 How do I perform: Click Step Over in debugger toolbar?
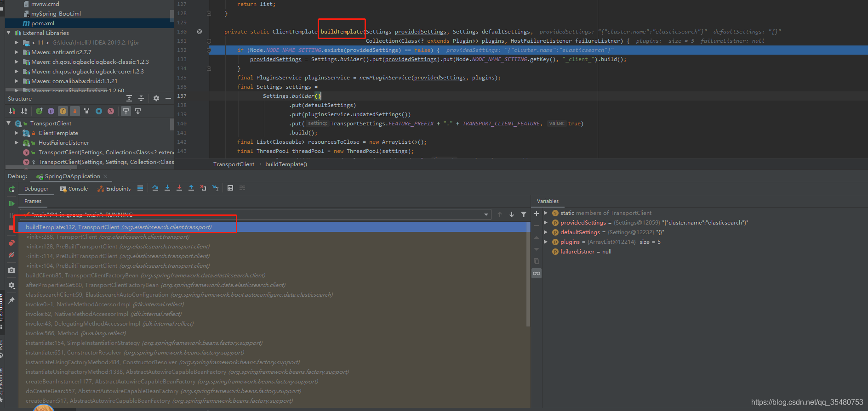155,188
